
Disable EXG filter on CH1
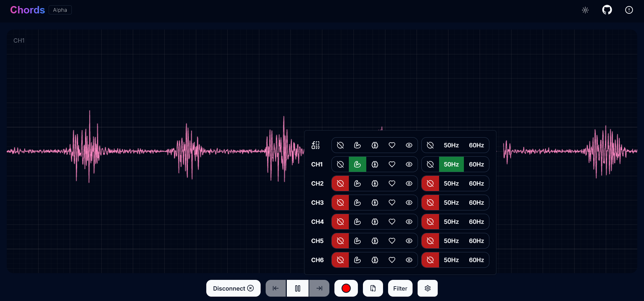[340, 164]
